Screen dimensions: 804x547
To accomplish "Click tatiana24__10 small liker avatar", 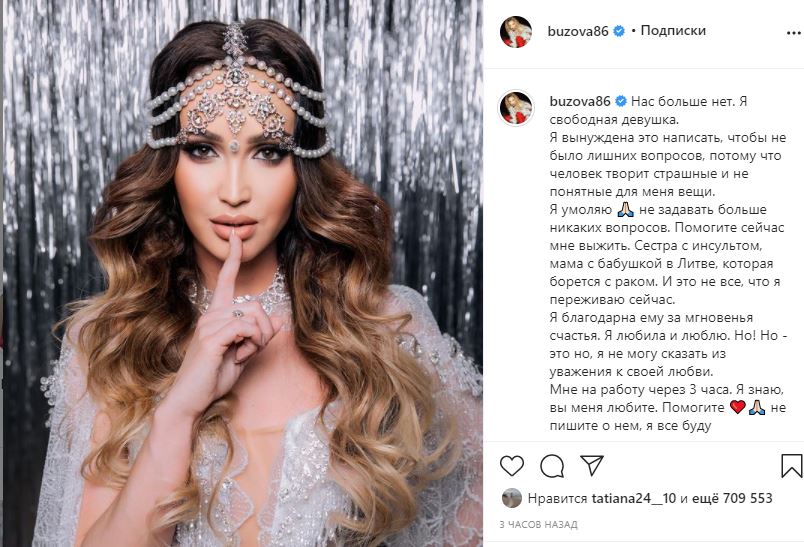I will click(x=512, y=498).
